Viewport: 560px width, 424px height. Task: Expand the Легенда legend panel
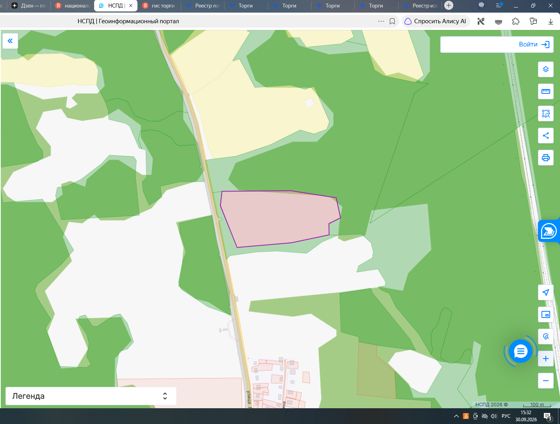coord(91,396)
